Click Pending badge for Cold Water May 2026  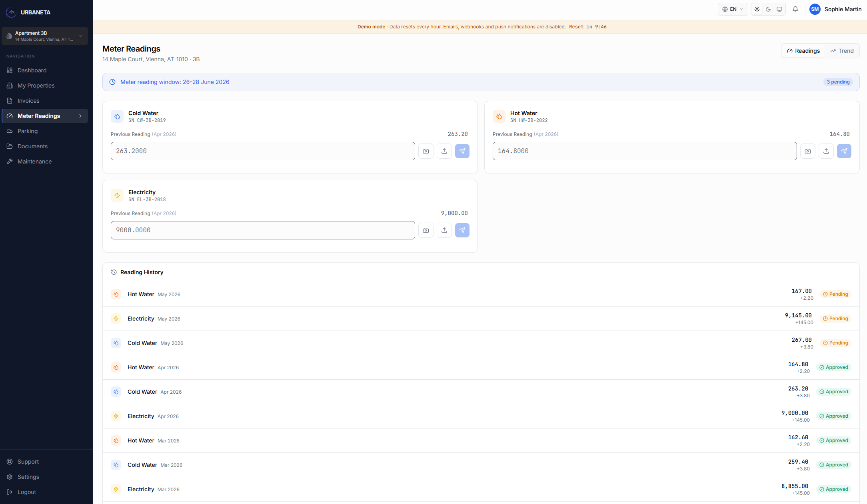835,343
